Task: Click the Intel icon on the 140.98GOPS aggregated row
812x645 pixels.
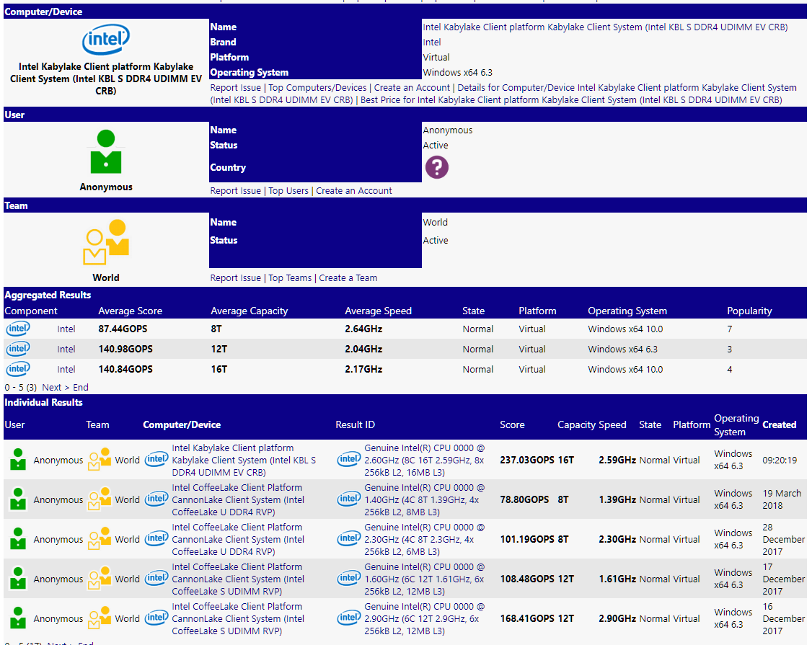Action: coord(17,349)
